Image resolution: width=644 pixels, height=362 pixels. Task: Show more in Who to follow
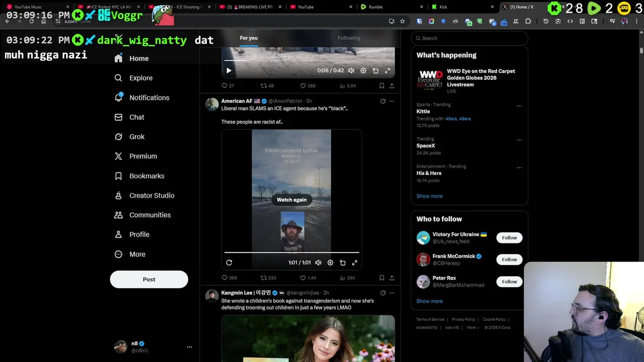pos(430,301)
